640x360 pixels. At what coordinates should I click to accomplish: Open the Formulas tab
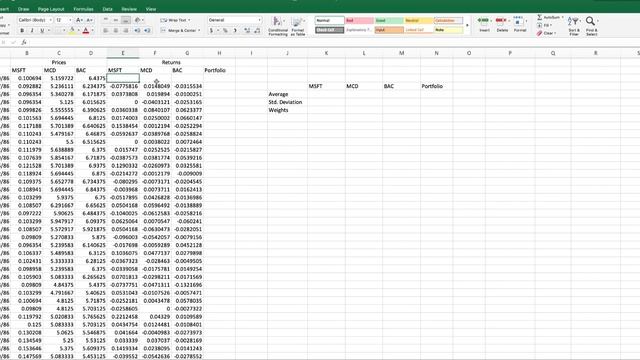coord(83,9)
